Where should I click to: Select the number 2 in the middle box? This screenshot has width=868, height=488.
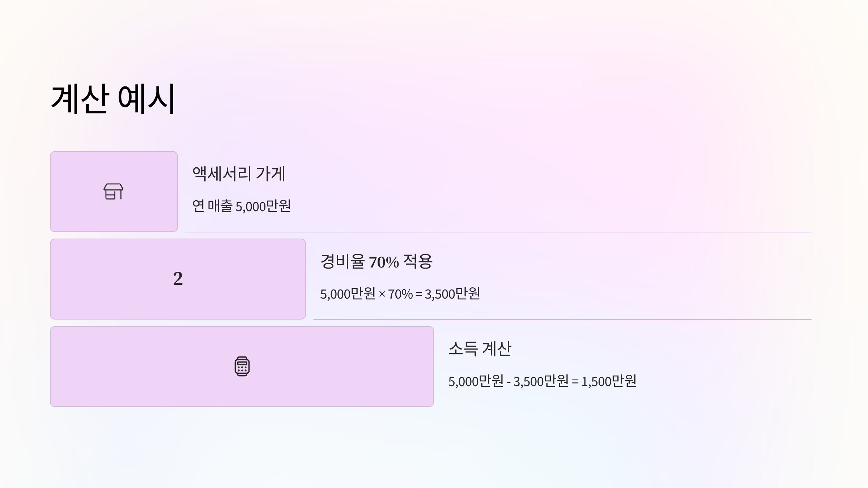178,279
